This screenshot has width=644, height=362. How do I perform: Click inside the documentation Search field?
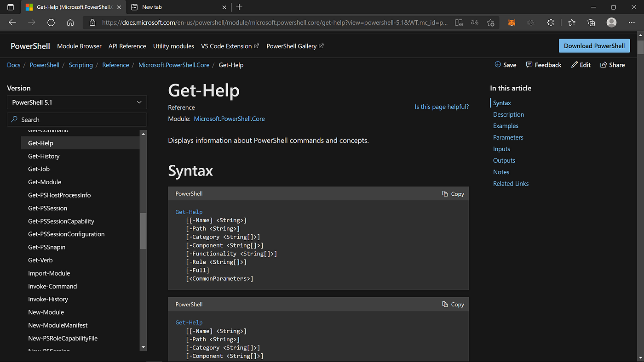coord(76,119)
